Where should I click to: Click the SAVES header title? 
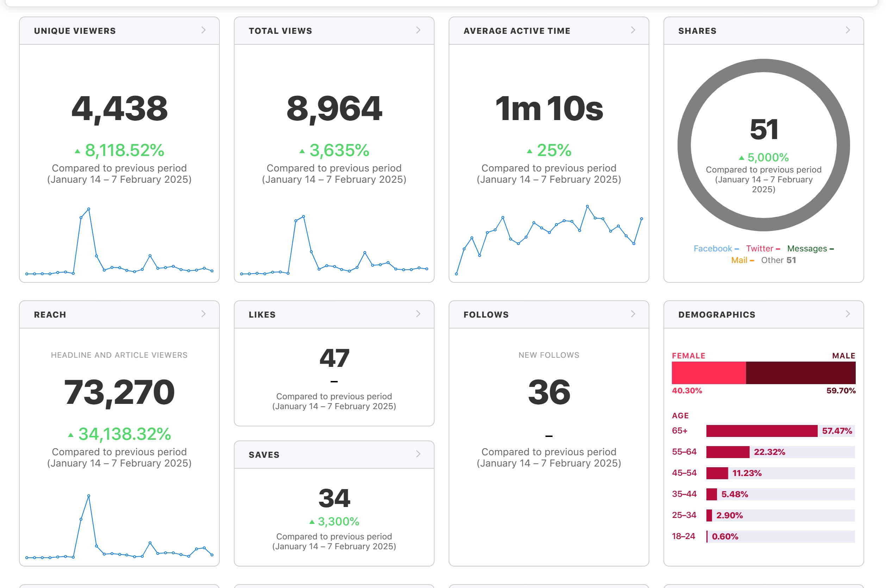tap(264, 455)
